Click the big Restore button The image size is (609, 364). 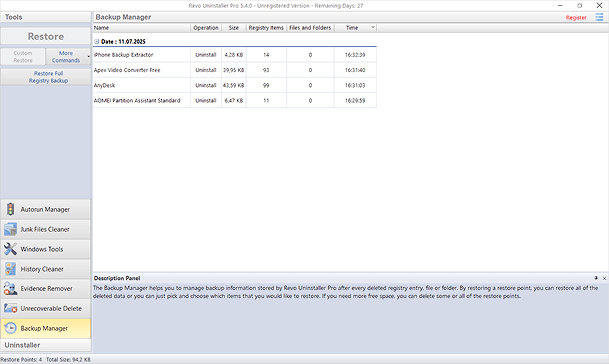[45, 36]
